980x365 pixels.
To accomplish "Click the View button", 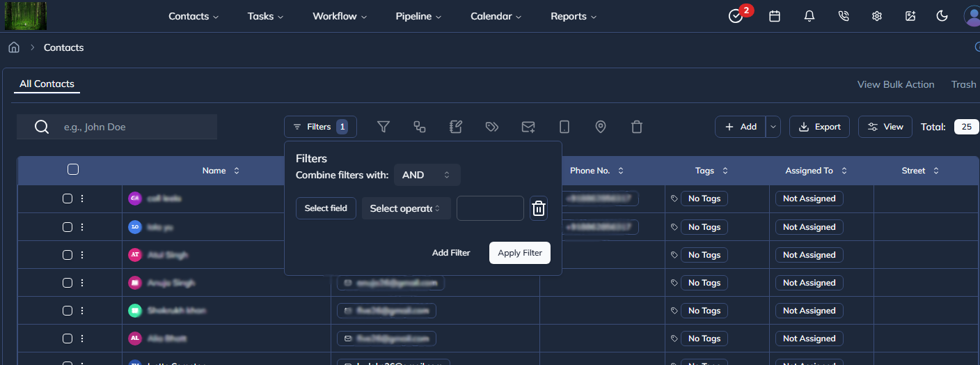I will pos(885,127).
